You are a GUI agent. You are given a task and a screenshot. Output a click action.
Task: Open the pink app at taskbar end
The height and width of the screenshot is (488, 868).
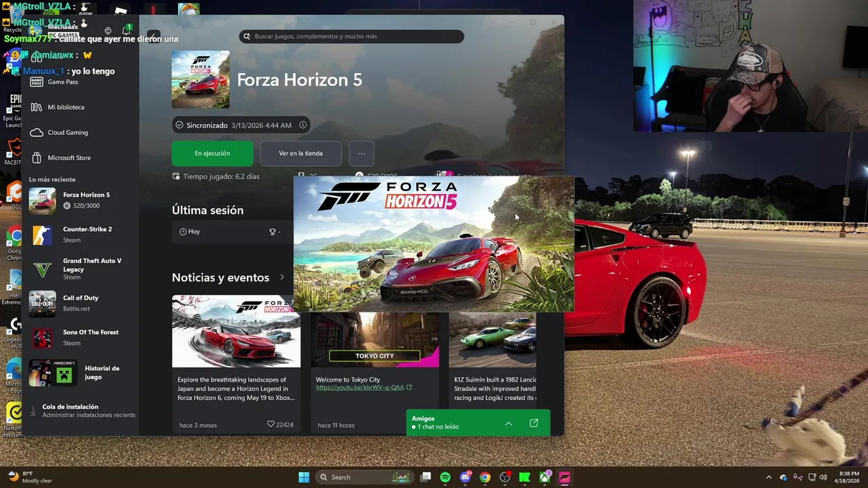564,477
